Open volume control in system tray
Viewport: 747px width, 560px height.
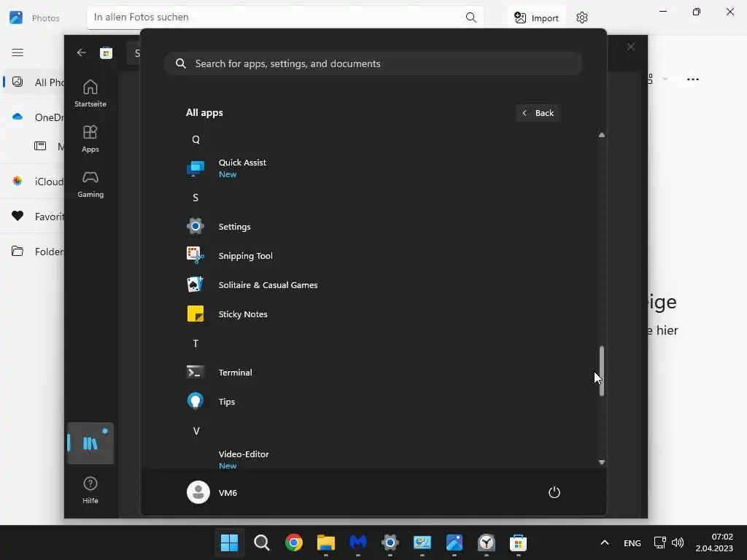click(x=678, y=542)
